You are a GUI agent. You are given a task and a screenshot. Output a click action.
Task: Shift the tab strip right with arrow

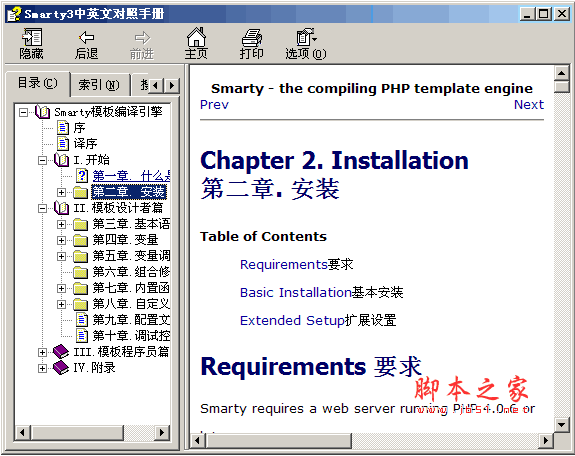(171, 85)
